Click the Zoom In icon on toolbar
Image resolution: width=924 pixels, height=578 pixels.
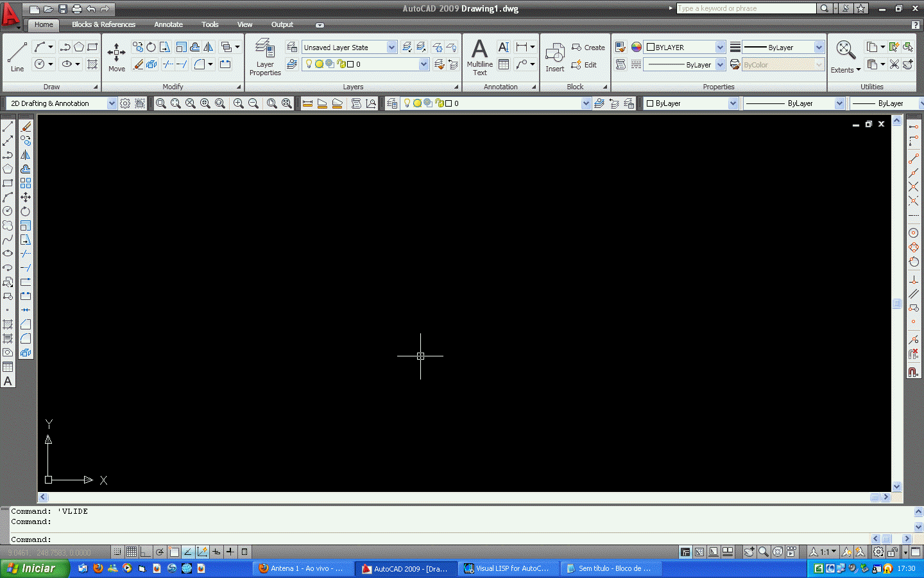point(238,103)
